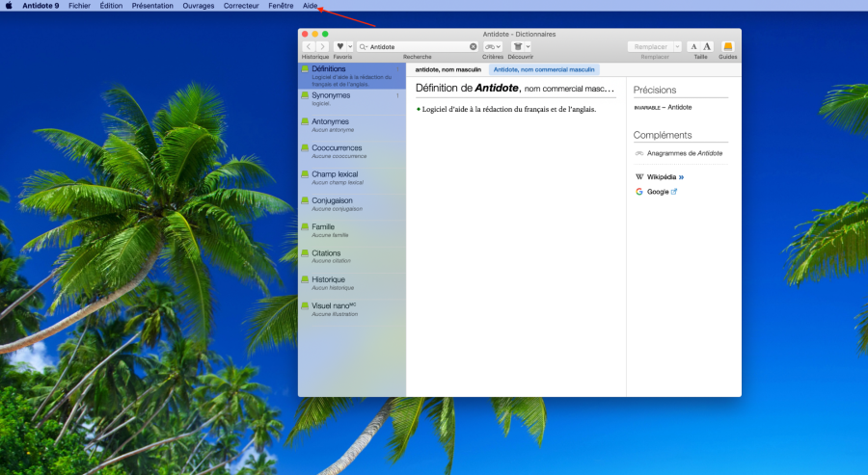868x475 pixels.
Task: Go back in dictionary history
Action: coord(309,46)
